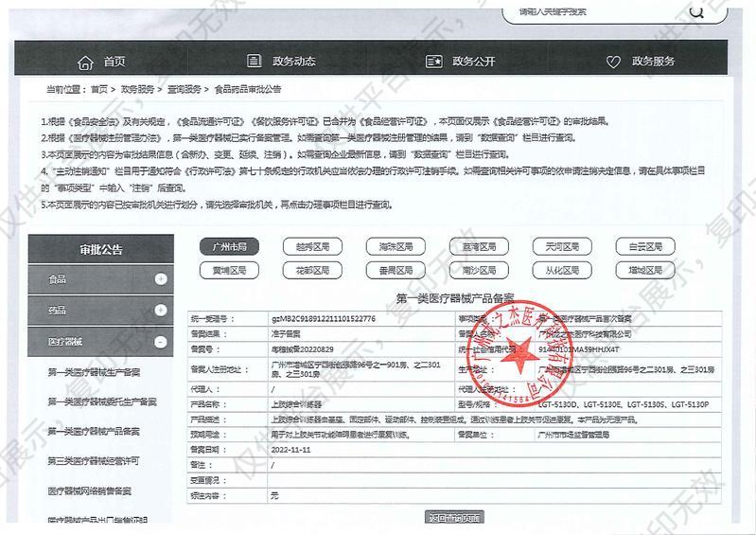Select the 越秀区局 bureau button
This screenshot has height=535, width=756.
tap(312, 246)
